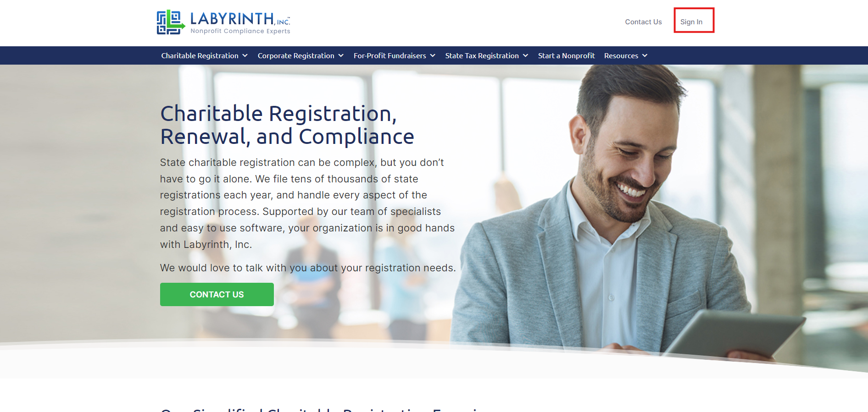868x412 pixels.
Task: Expand the State Tax Registration chevron
Action: click(x=525, y=55)
